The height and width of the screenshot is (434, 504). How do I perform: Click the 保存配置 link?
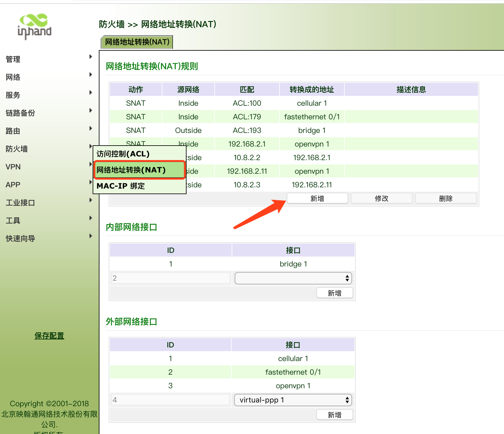click(x=49, y=336)
